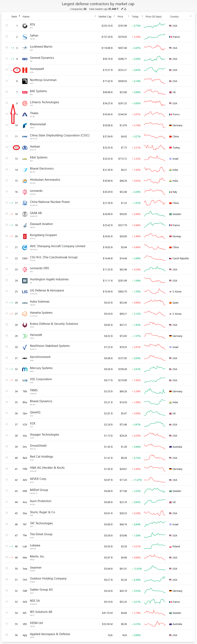
Task: Toggle the favorite star for Northrop Grumman
Action: [x=7, y=81]
